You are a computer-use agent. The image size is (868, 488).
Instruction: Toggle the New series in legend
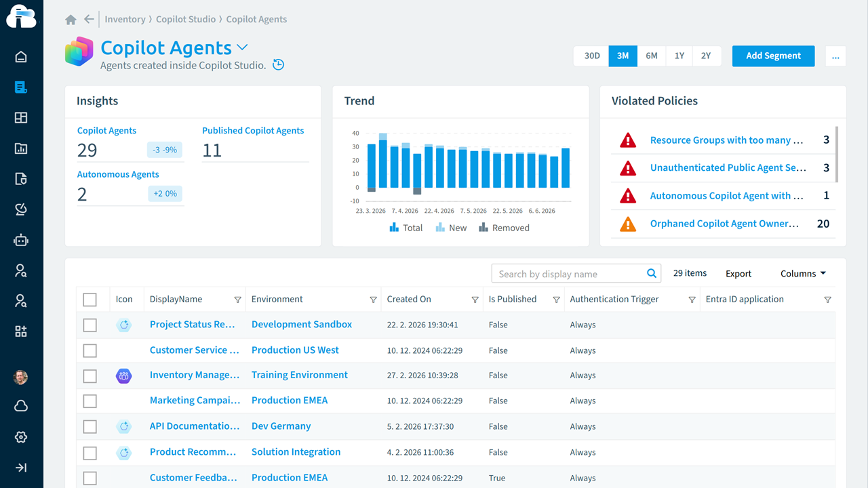(x=451, y=228)
